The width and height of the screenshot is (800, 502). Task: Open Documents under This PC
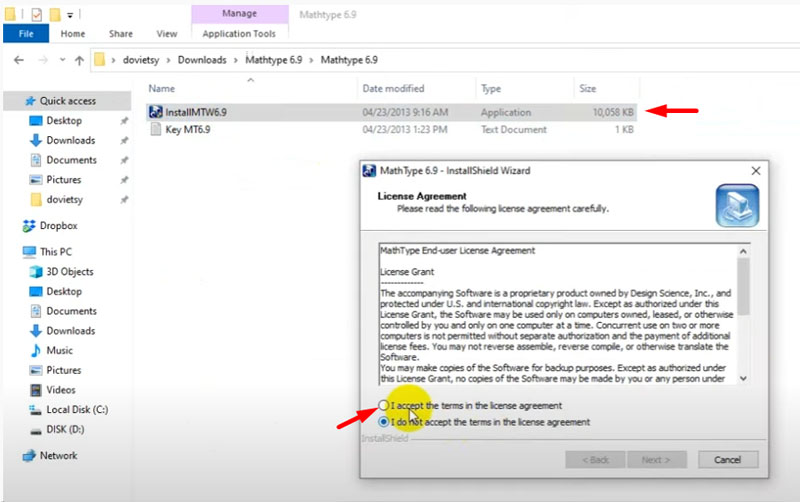[71, 311]
